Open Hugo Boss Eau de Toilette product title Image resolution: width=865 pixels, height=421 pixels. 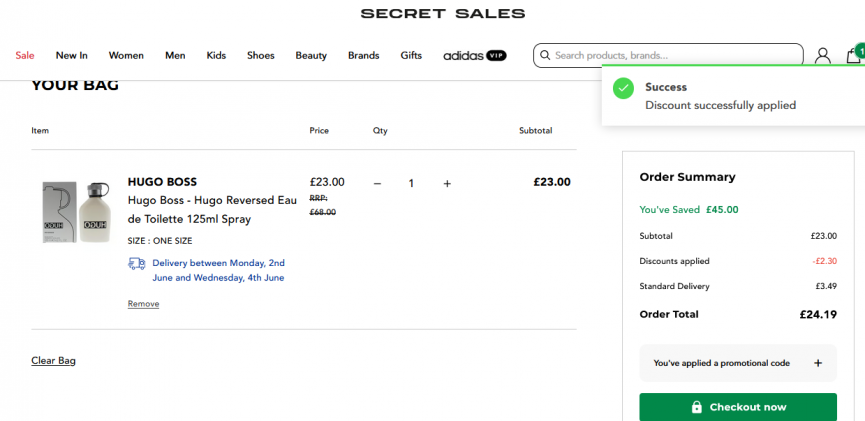pos(212,209)
